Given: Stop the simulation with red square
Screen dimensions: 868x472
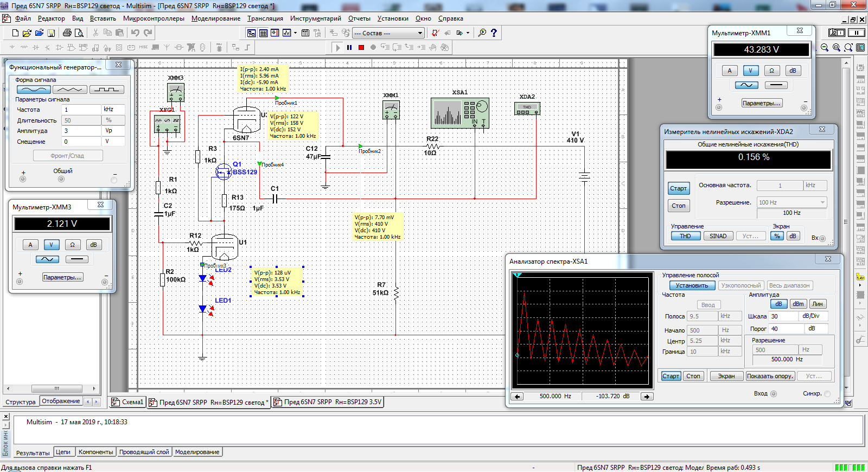Looking at the screenshot, I should pyautogui.click(x=361, y=47).
